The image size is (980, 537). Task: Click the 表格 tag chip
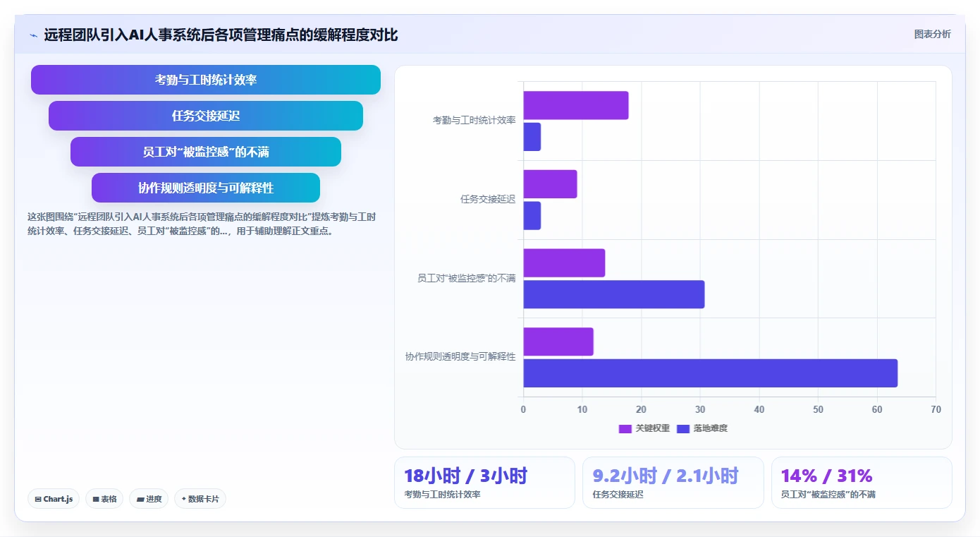tap(104, 499)
